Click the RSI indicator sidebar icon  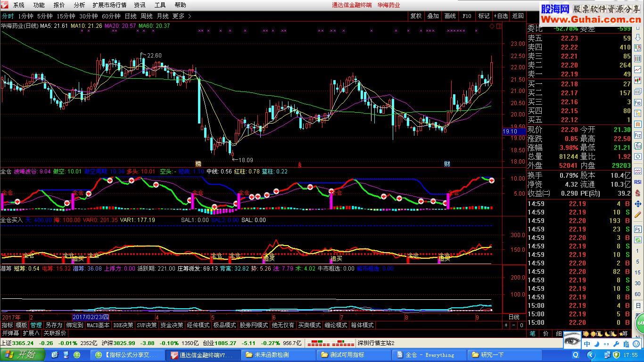(x=637, y=181)
